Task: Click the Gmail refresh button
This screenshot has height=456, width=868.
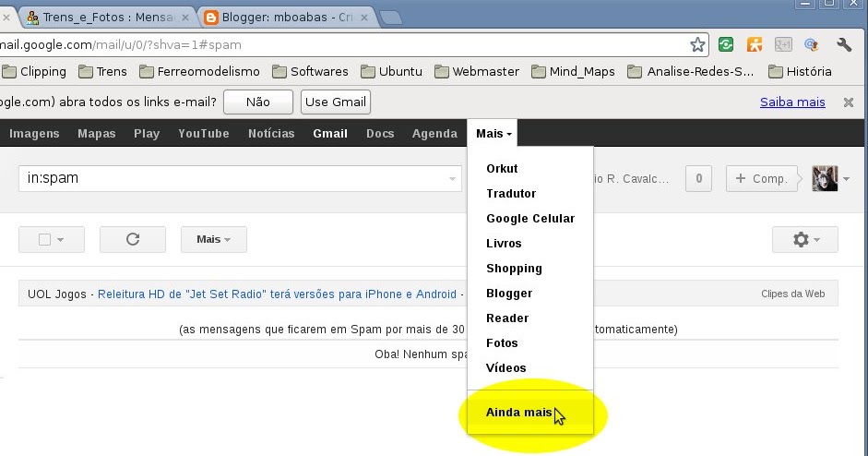Action: 133,239
